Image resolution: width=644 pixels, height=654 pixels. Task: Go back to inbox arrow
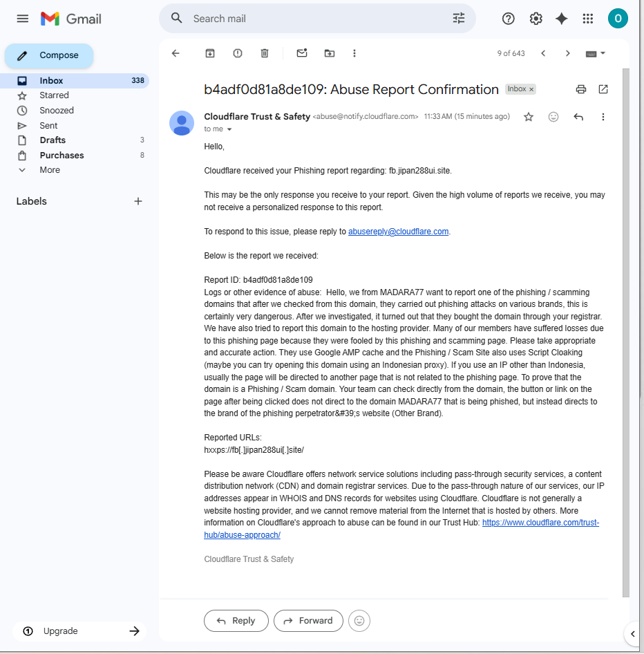176,53
